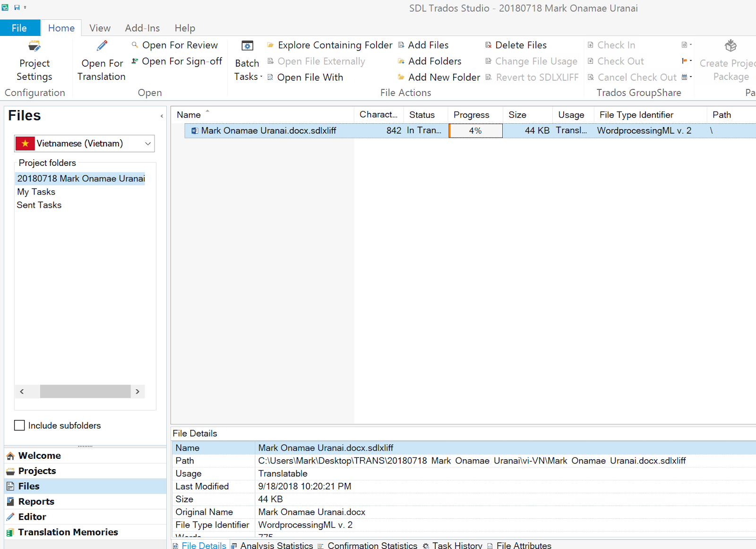Click the 4% progress bar

[x=475, y=131]
